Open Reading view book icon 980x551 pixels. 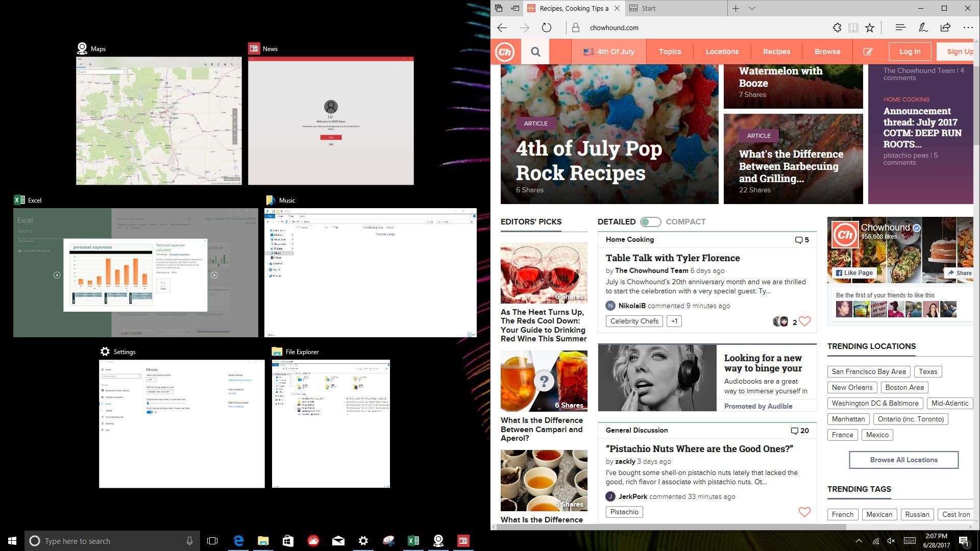pyautogui.click(x=853, y=28)
